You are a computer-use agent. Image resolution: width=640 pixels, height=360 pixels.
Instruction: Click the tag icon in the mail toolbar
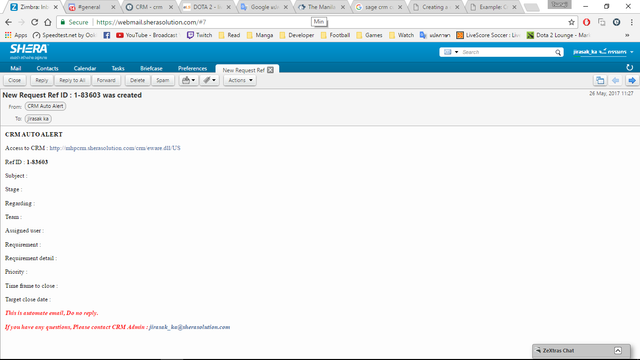207,80
